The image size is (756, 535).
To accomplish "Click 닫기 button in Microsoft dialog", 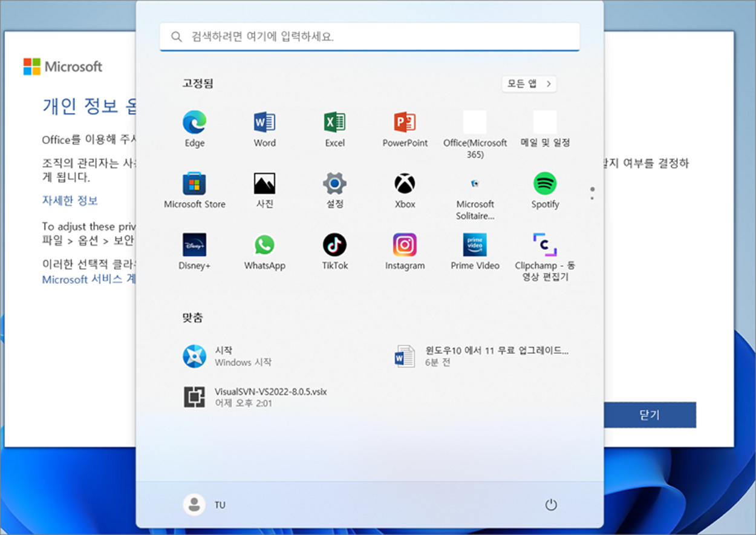I will click(x=650, y=415).
